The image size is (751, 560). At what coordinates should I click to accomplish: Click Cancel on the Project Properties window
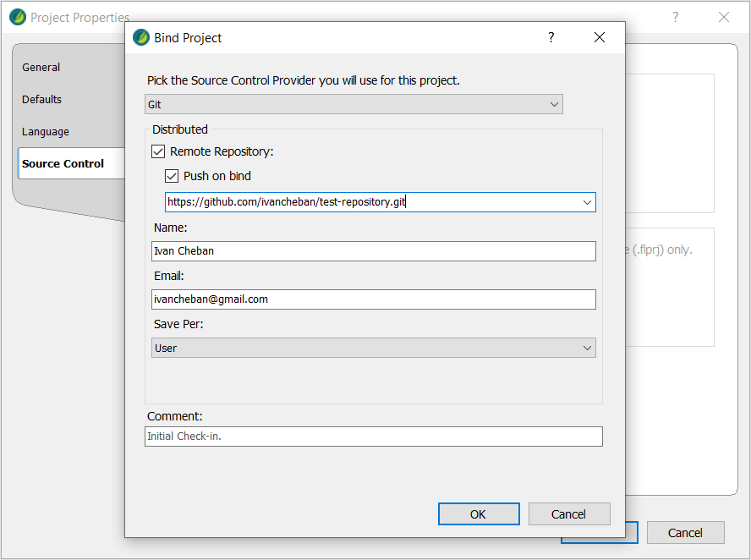coord(685,532)
